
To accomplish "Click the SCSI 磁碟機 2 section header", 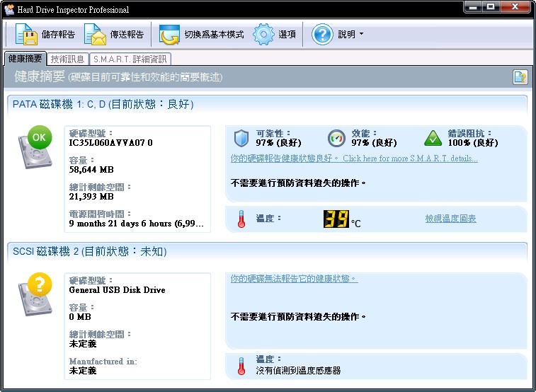I will click(x=267, y=252).
